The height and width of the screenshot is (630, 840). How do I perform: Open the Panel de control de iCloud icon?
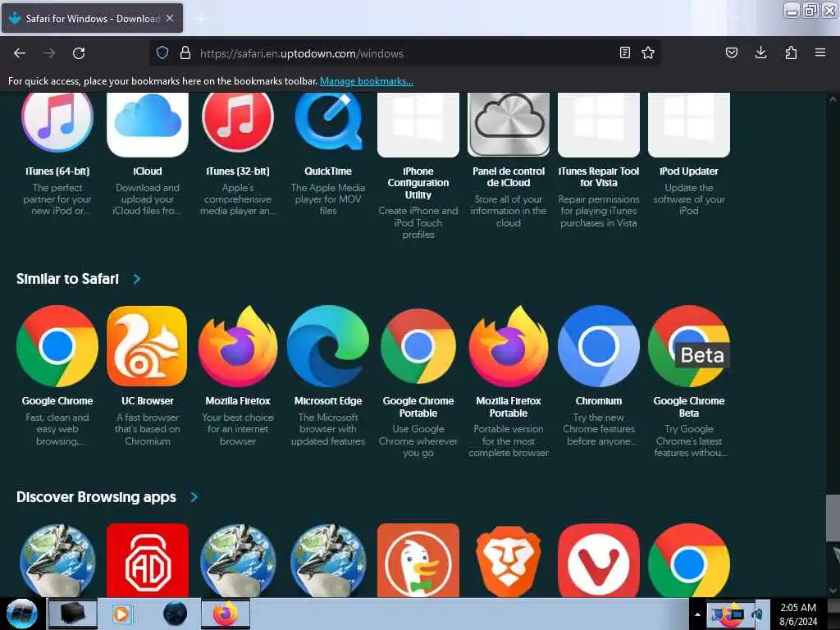coord(509,126)
